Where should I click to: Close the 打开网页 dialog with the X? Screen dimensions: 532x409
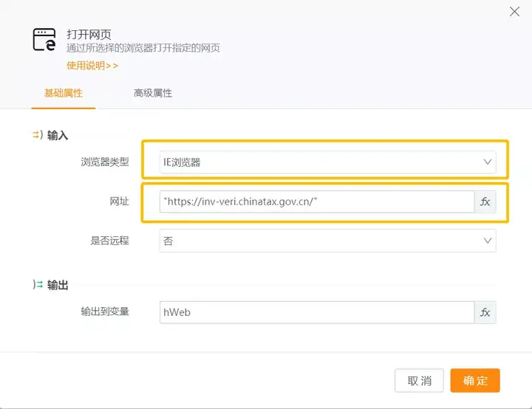click(x=514, y=11)
